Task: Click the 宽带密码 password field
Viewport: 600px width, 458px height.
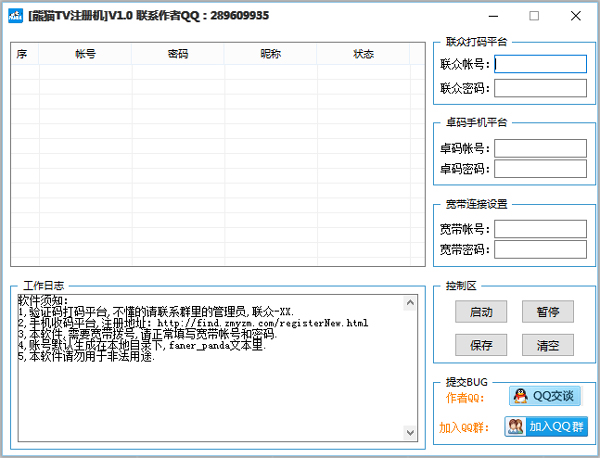Action: pos(540,249)
